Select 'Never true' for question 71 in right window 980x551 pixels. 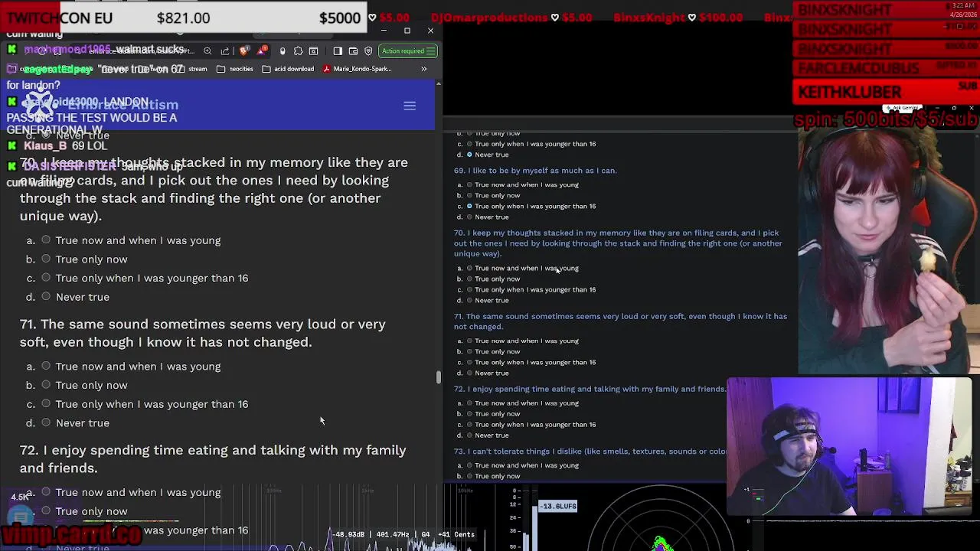tap(469, 373)
